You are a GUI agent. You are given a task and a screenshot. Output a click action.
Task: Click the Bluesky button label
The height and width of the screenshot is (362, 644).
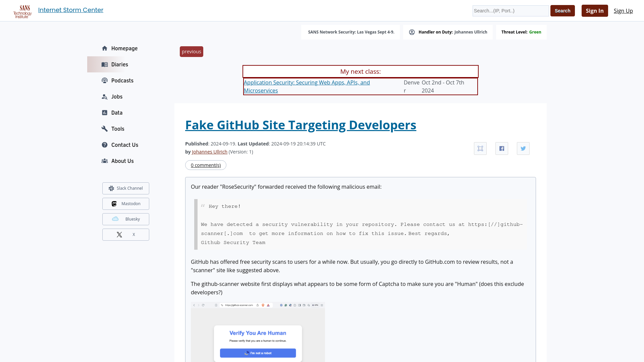(132, 219)
